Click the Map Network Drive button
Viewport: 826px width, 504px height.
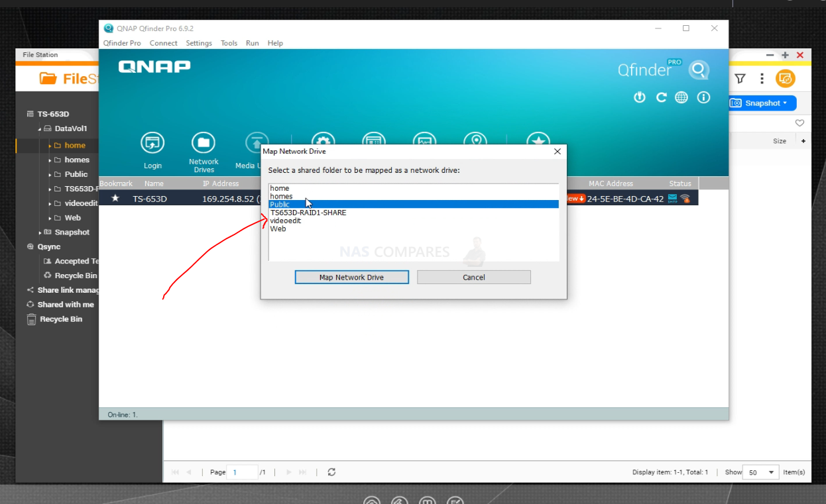[x=351, y=277]
